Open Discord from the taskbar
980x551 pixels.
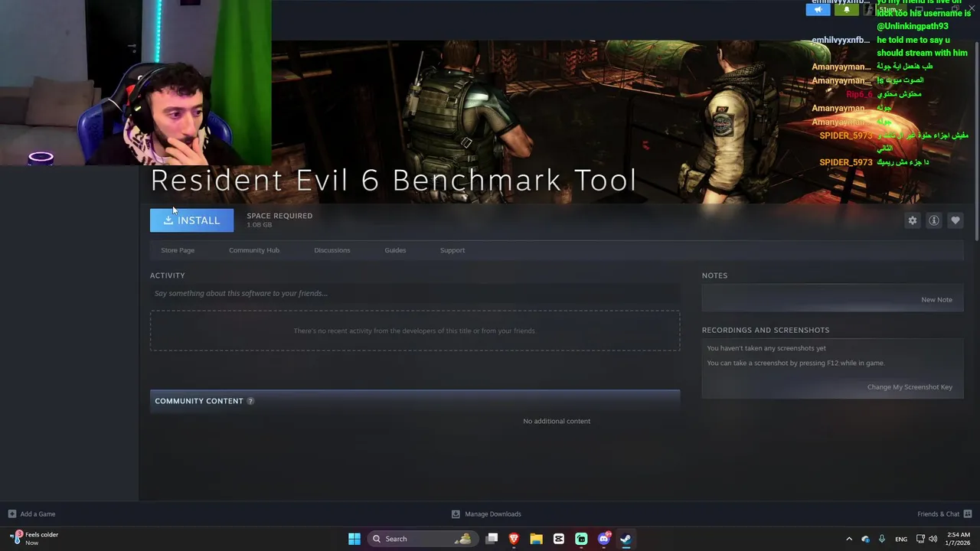pos(603,539)
